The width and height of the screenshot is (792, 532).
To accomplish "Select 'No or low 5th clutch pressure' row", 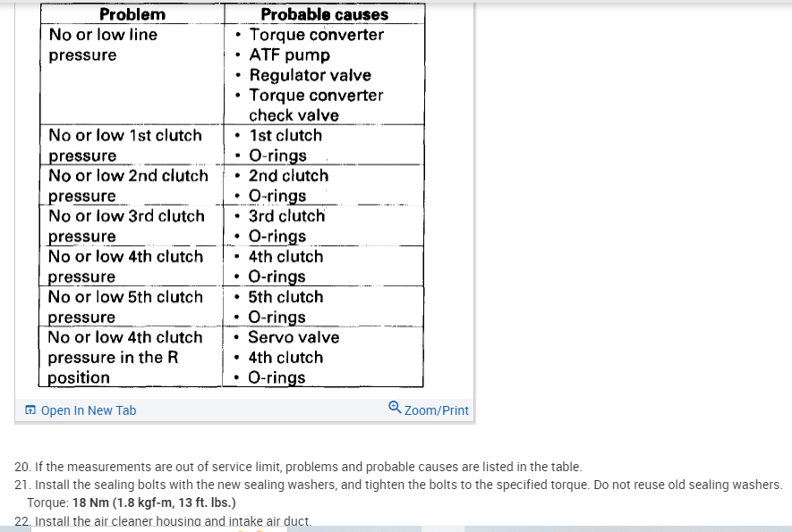I will pyautogui.click(x=125, y=306).
